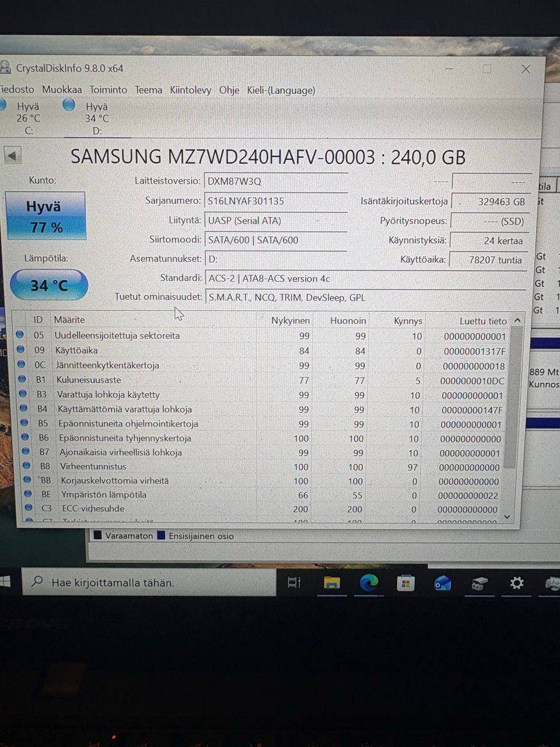Click the SMART list vertical scrollbar thumb
The image size is (560, 747).
(x=513, y=397)
